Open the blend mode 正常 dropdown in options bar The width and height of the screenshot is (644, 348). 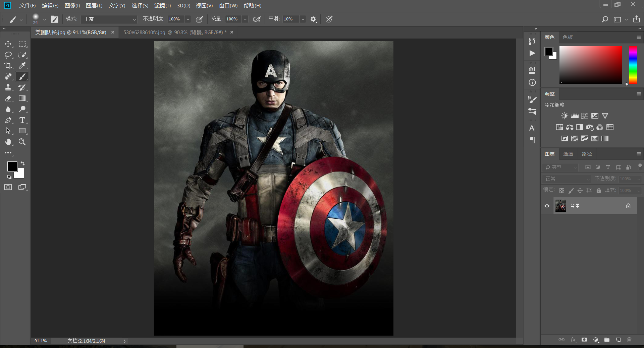tap(109, 19)
